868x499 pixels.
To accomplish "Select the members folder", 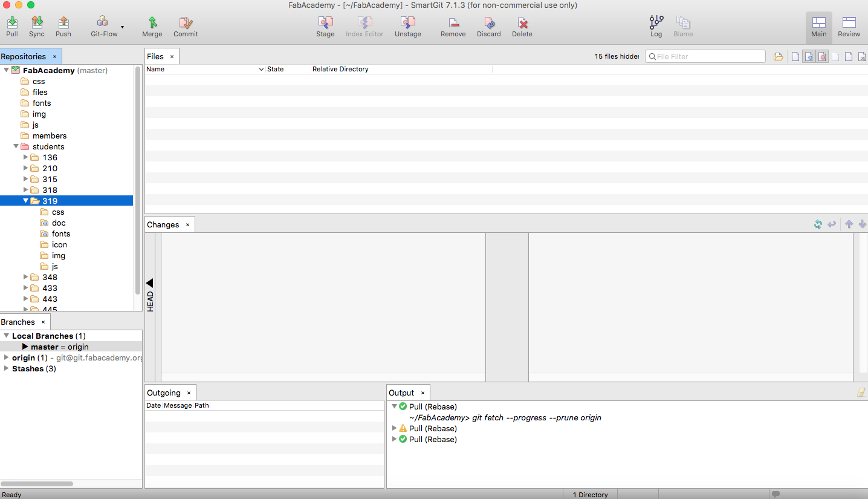I will coord(50,135).
